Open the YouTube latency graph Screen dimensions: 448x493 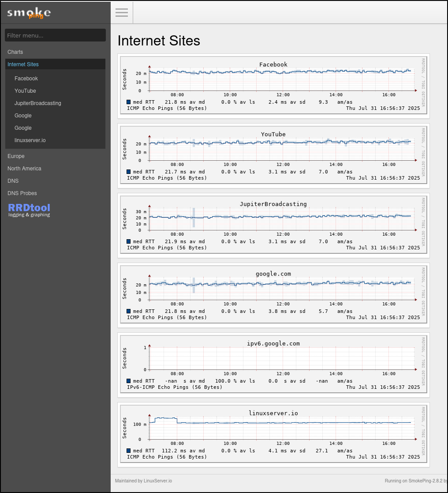(273, 155)
